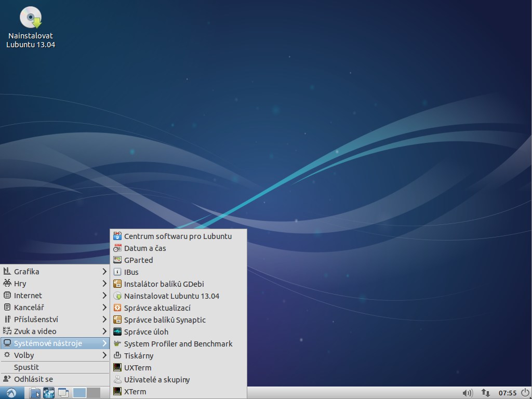This screenshot has height=399, width=532.
Task: Click the 07:55 clock in the panel
Action: pos(508,393)
